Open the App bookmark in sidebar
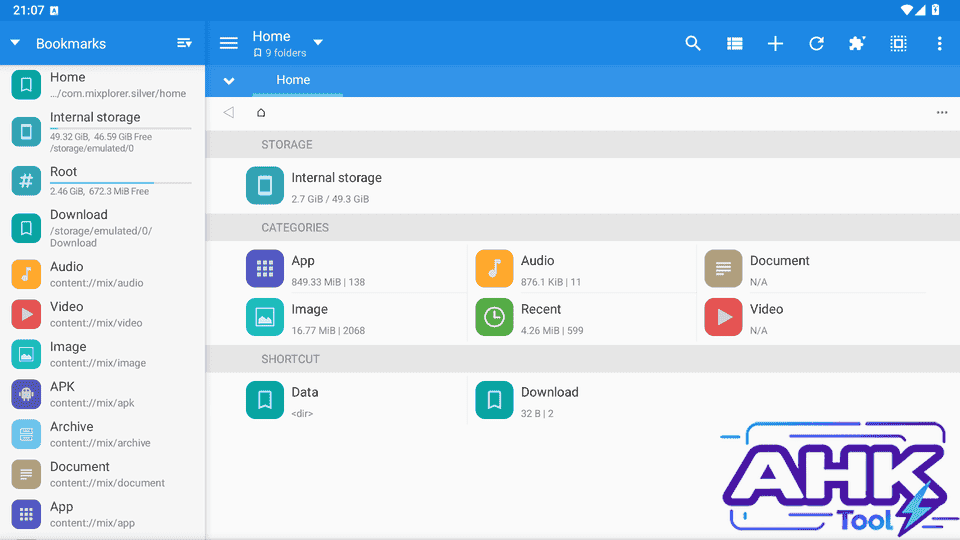960x540 pixels. coord(102,514)
